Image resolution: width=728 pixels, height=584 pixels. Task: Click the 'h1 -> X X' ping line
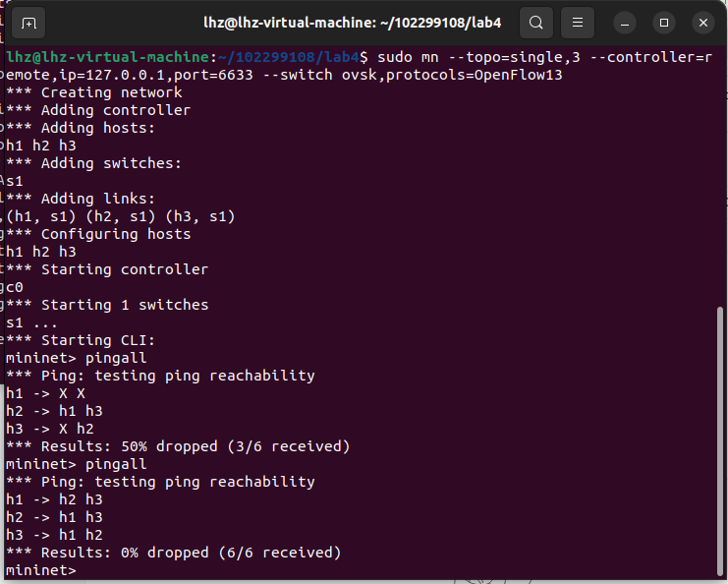(x=46, y=393)
